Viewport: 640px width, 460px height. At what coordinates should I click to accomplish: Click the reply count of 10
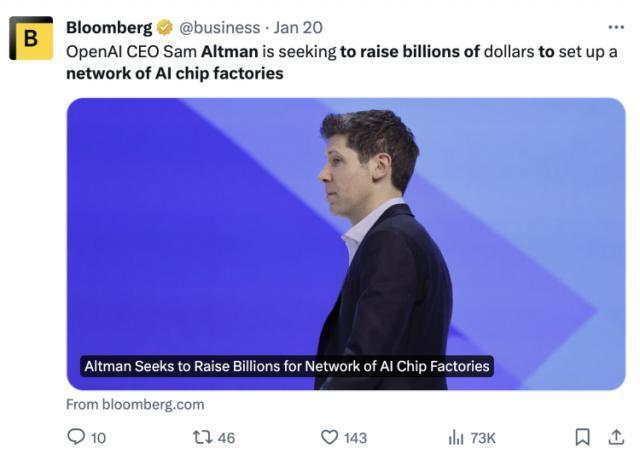pyautogui.click(x=98, y=438)
